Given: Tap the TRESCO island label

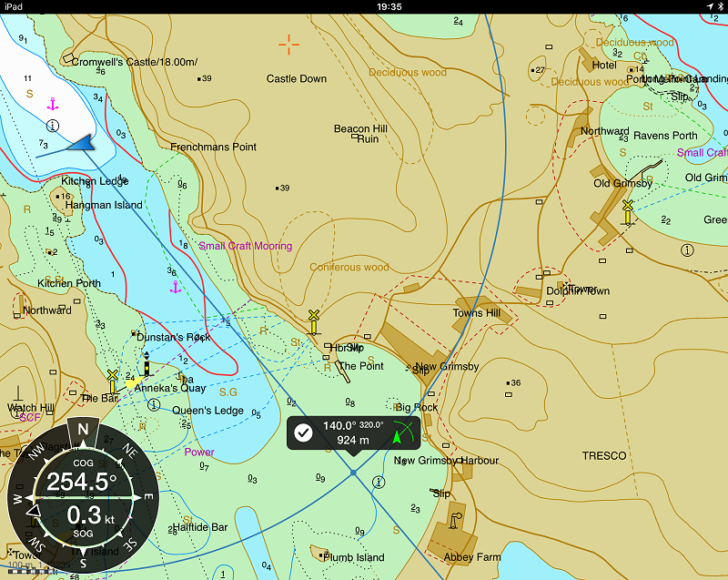Looking at the screenshot, I should (604, 455).
